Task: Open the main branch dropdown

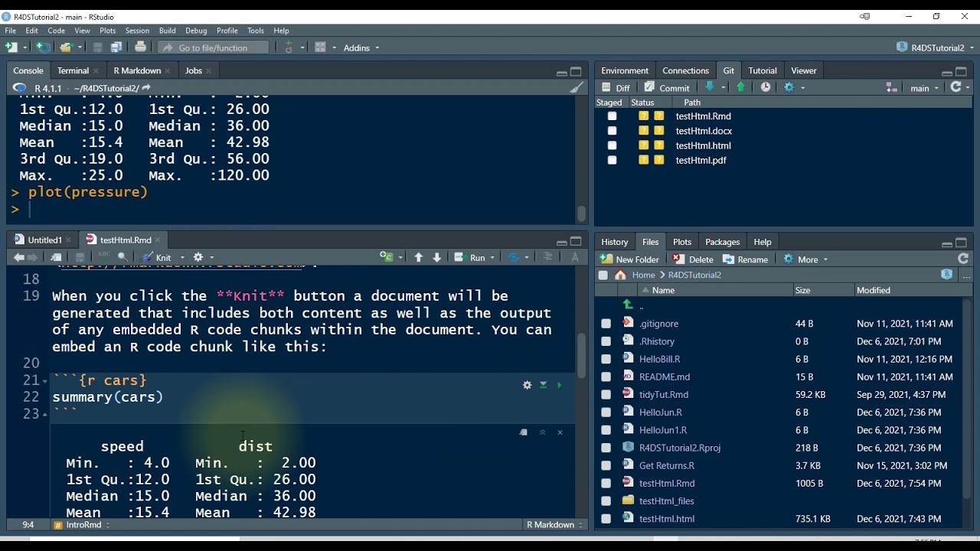Action: (x=924, y=88)
